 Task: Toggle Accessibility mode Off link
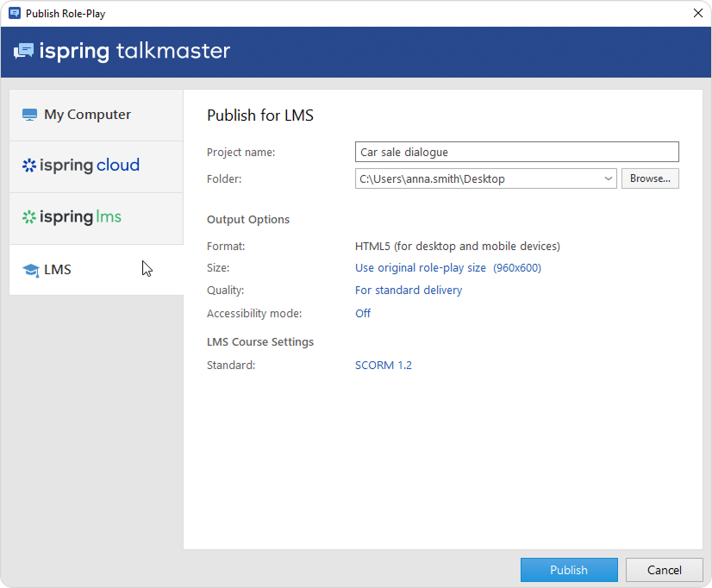tap(363, 314)
